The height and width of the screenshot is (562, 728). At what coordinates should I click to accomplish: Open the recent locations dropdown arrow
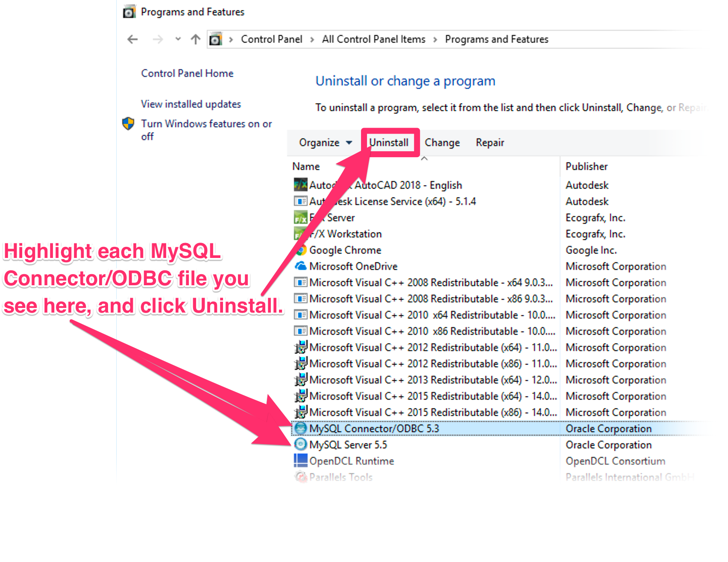pyautogui.click(x=178, y=39)
